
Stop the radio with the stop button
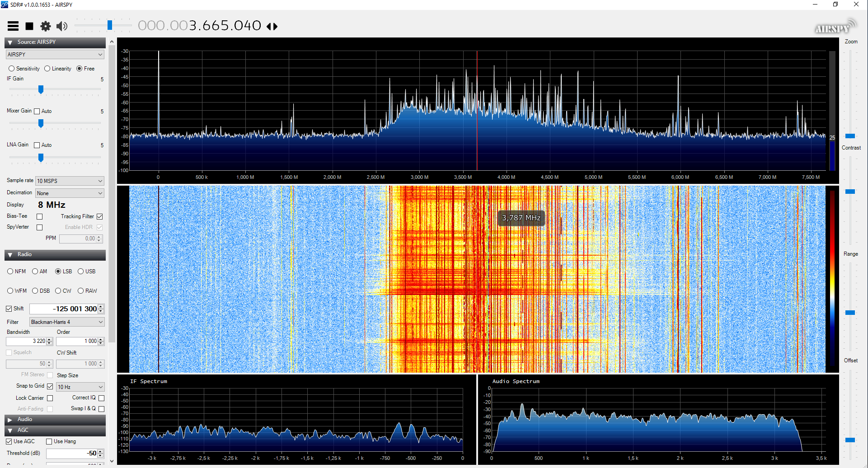click(29, 26)
